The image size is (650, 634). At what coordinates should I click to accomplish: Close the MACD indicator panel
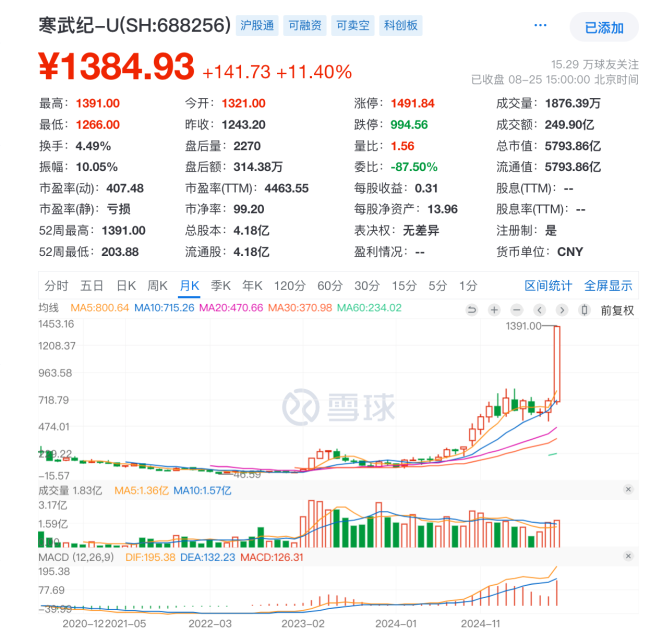click(627, 556)
